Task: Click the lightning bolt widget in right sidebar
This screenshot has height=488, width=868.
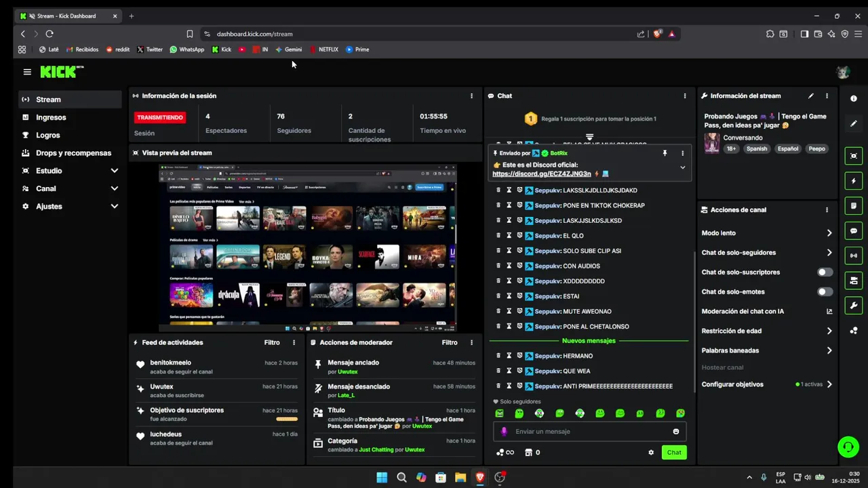Action: pos(854,181)
